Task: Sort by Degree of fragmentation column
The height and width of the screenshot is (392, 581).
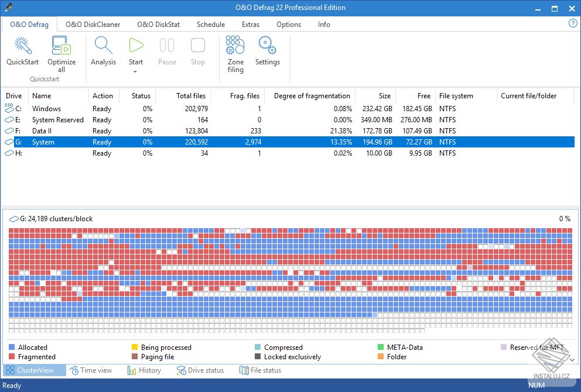Action: [x=312, y=96]
